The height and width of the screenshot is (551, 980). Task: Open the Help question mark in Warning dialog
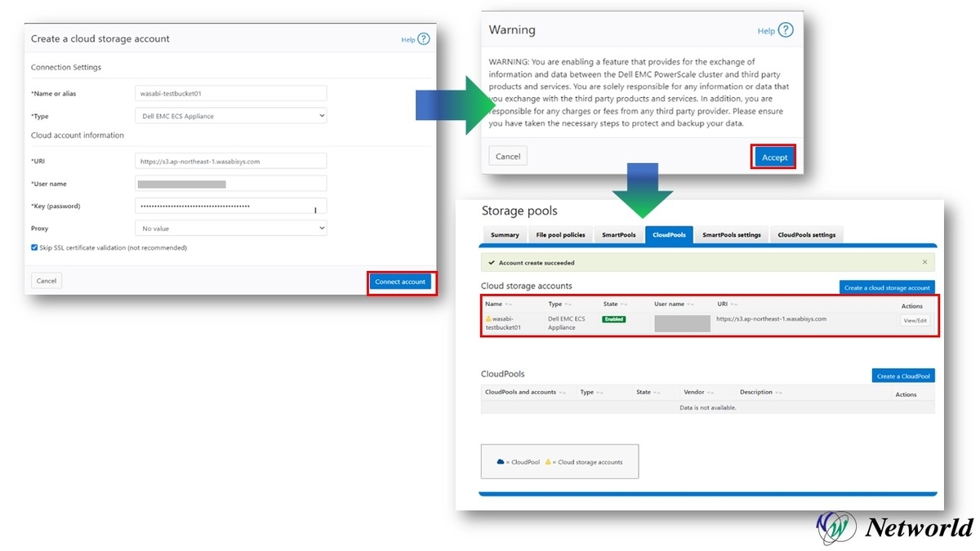pos(786,30)
